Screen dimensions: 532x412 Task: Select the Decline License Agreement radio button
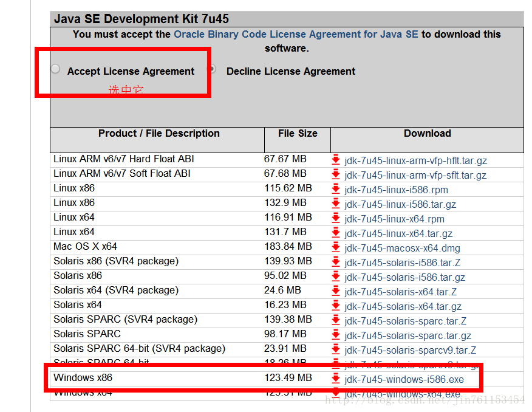[213, 69]
